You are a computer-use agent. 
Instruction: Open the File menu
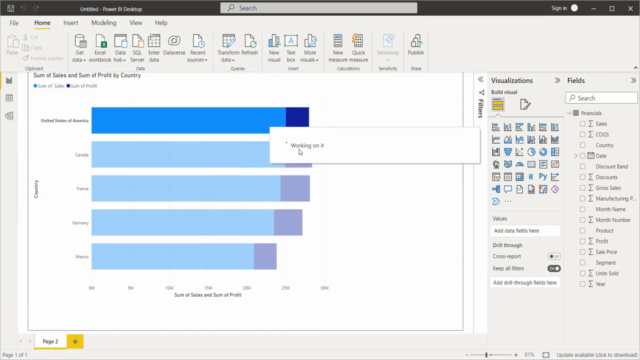[14, 23]
